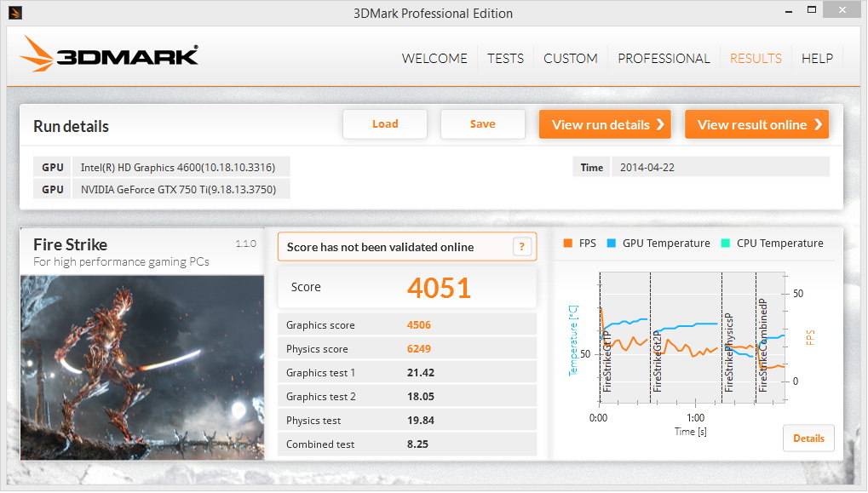
Task: Click the Graphics test 1 value 21.42
Action: (x=421, y=372)
